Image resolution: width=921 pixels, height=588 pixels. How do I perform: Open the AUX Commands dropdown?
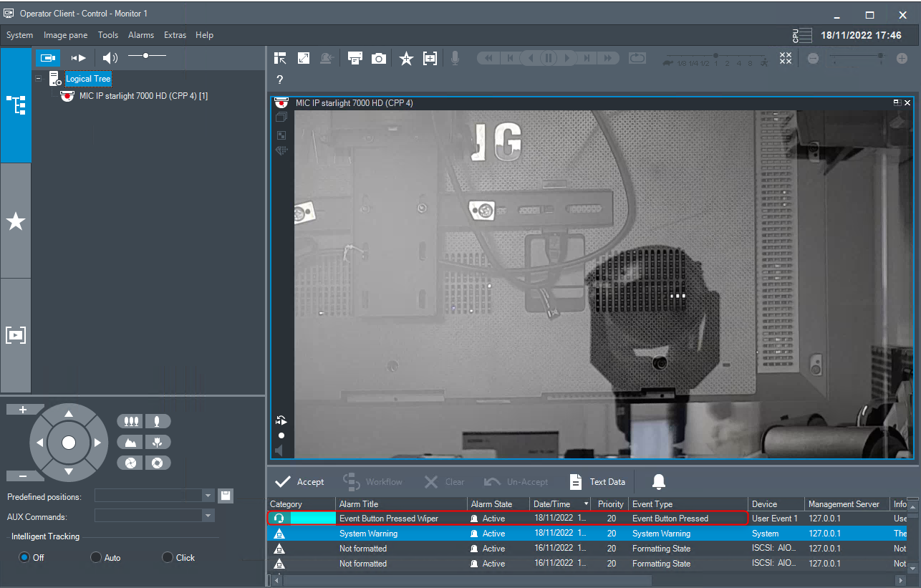tap(208, 516)
